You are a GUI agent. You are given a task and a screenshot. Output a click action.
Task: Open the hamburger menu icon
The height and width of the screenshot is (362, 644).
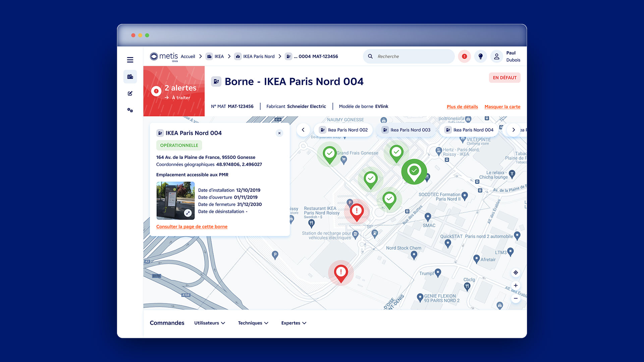[130, 60]
